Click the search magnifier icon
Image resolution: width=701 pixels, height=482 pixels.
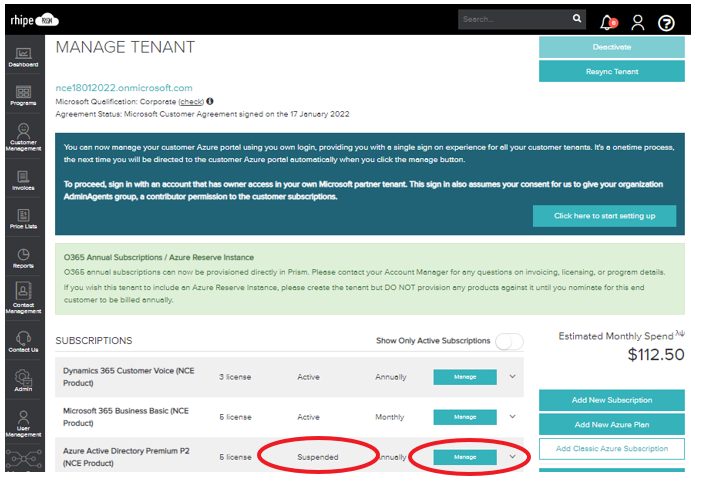577,18
